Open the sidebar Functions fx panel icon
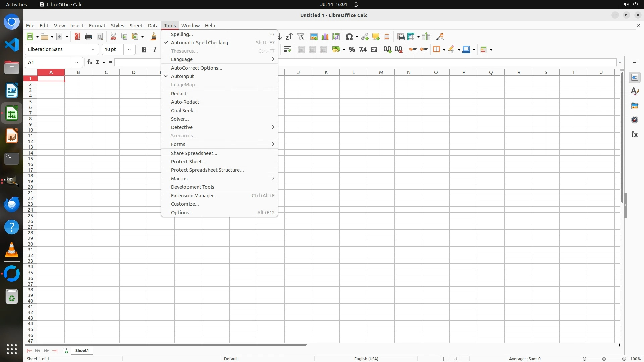 click(634, 134)
